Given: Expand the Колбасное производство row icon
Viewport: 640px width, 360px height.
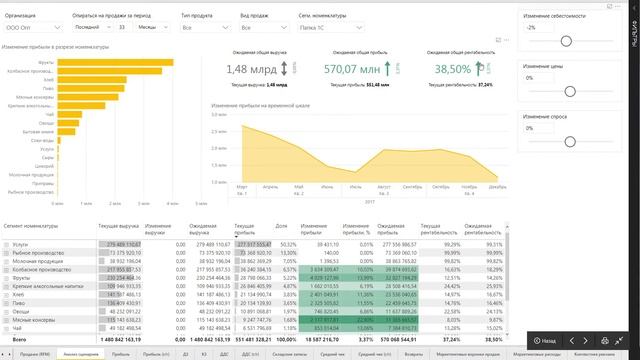Looking at the screenshot, I should [x=6, y=270].
